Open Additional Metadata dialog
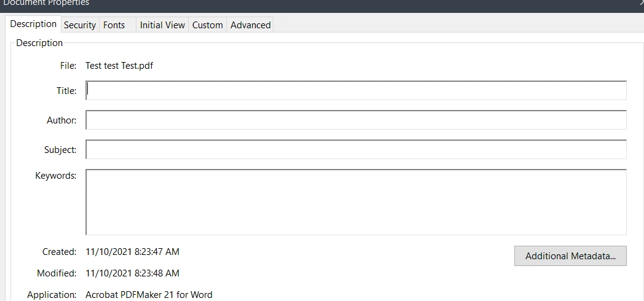 click(x=570, y=256)
